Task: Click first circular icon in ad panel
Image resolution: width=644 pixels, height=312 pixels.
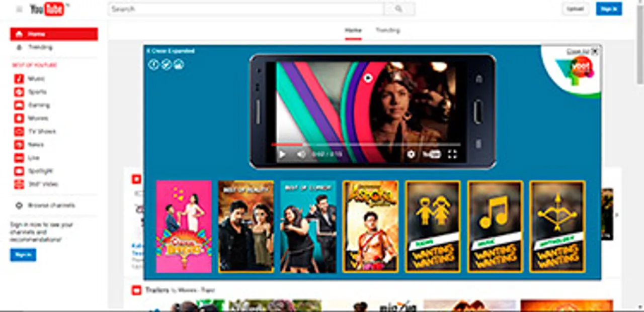Action: [153, 64]
